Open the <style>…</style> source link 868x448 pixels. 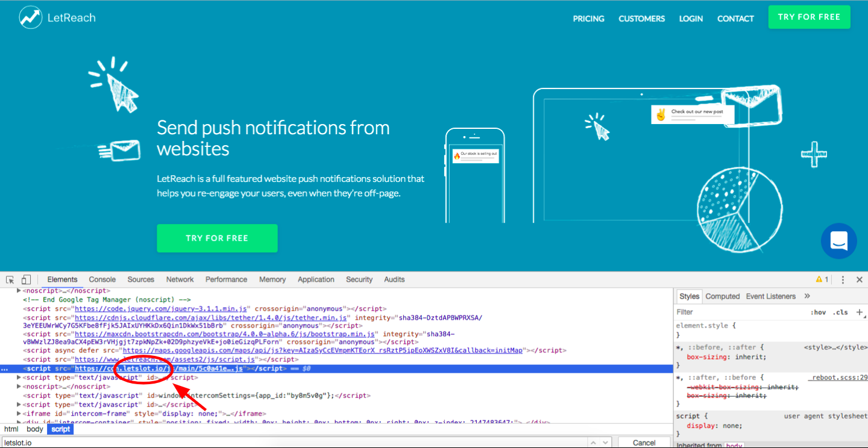click(835, 347)
